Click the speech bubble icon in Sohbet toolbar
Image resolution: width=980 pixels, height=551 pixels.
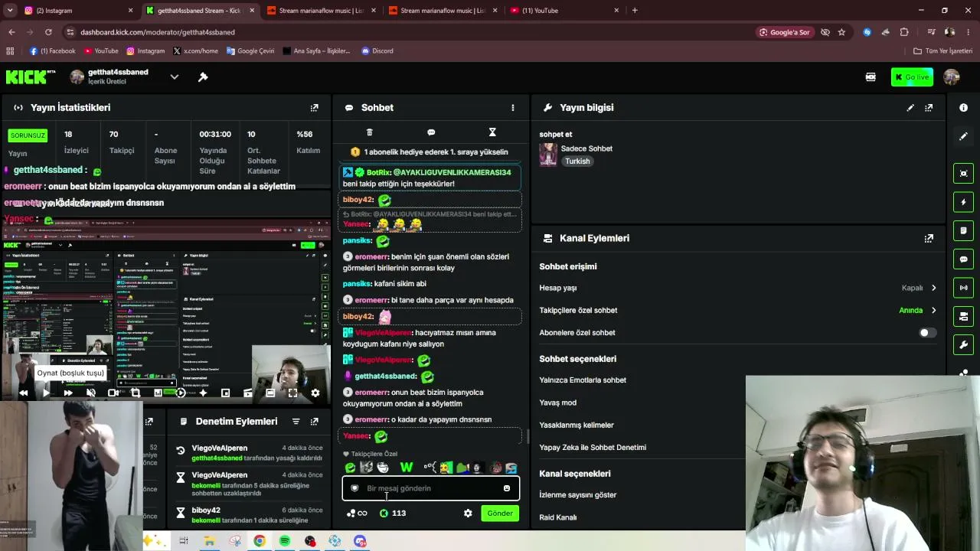[431, 132]
